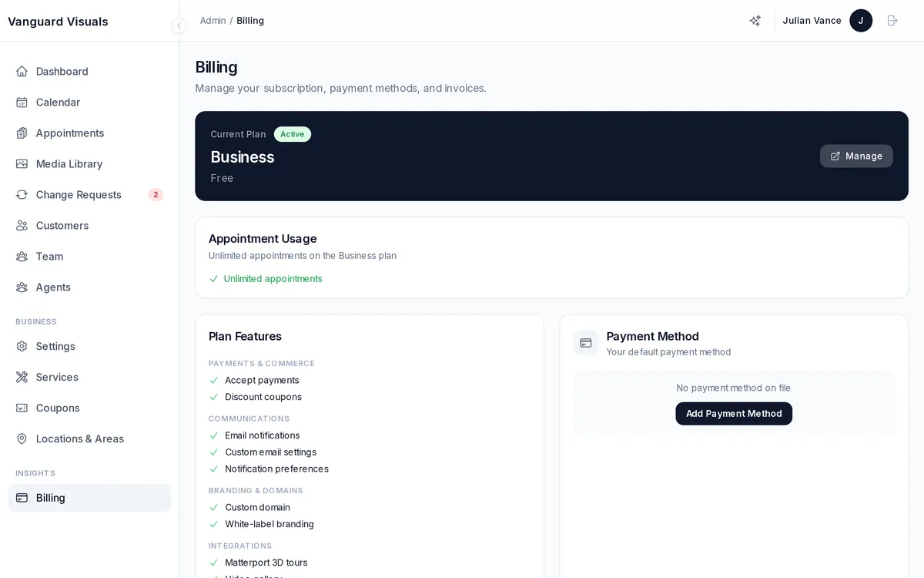Click the sign-out icon next to the avatar
The width and height of the screenshot is (924, 578).
[x=892, y=21]
